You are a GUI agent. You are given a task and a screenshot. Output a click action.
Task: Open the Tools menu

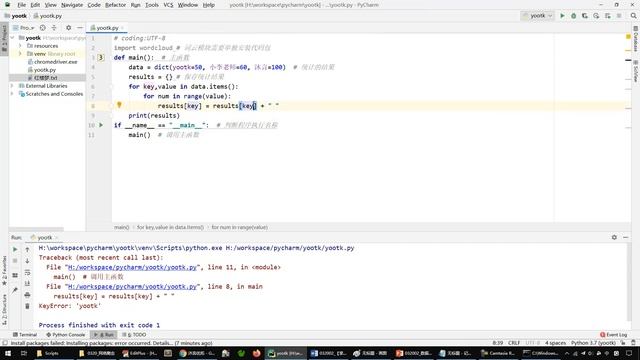point(152,5)
